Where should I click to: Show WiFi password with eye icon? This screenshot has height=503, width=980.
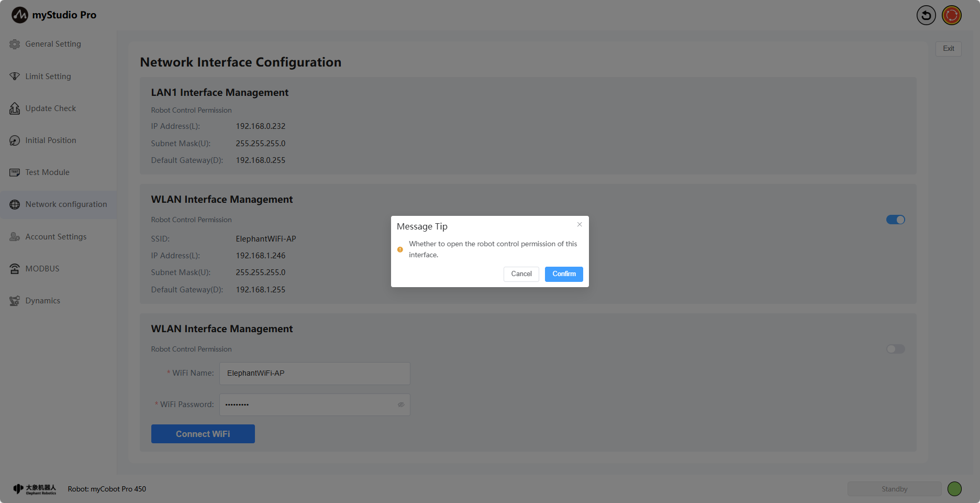click(401, 404)
